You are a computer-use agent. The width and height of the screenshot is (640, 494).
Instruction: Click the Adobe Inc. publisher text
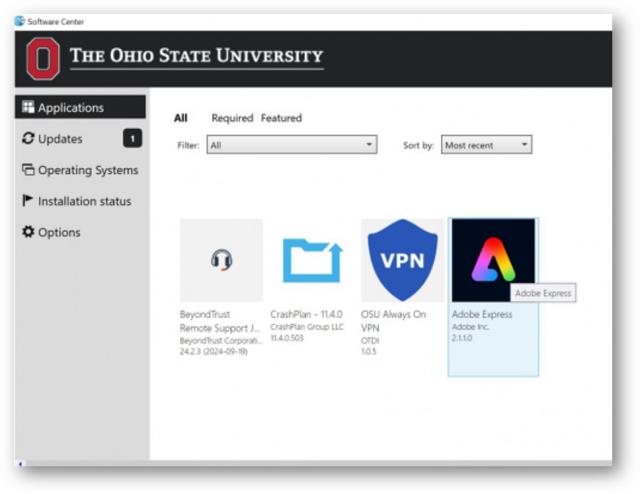[x=471, y=327]
